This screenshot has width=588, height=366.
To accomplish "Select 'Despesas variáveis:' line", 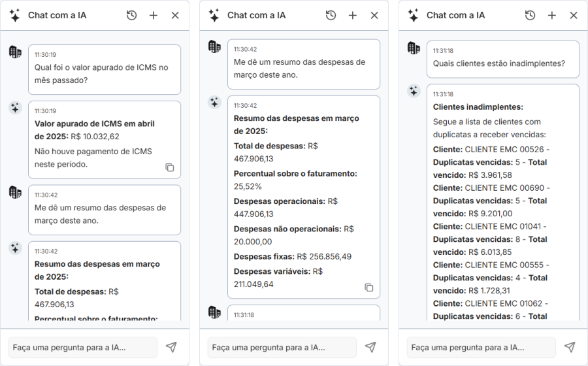I will click(278, 278).
